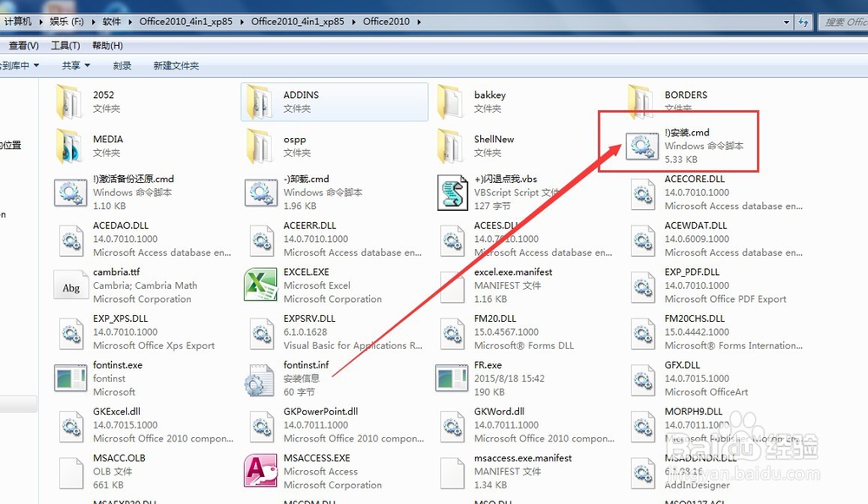Viewport: 868px width, 504px height.
Task: Select the FM20CHS.DLL file name
Action: tap(694, 318)
